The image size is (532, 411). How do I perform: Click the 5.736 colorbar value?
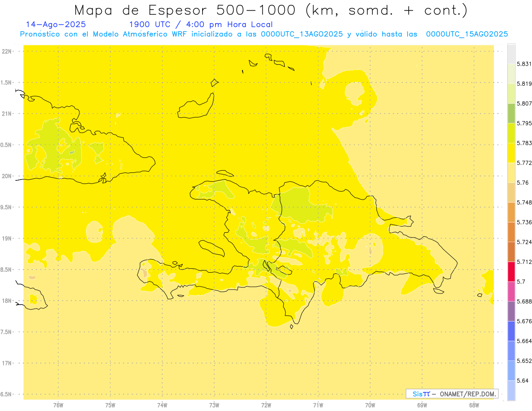pos(524,222)
